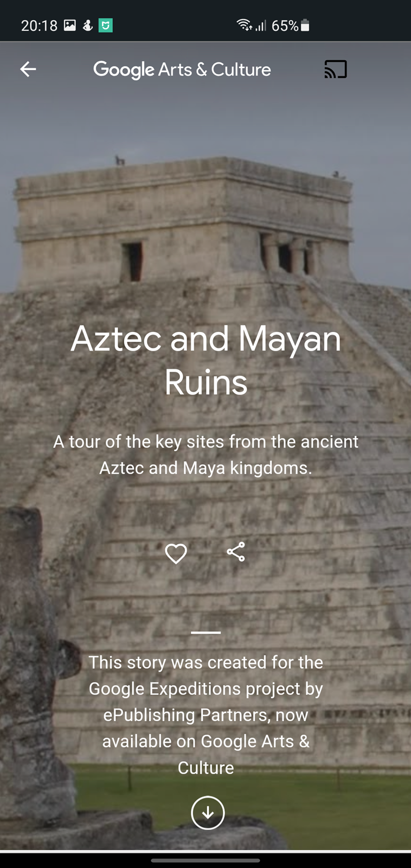411x868 pixels.
Task: Tap the Google Expeditions credit paragraph
Action: coord(206,714)
